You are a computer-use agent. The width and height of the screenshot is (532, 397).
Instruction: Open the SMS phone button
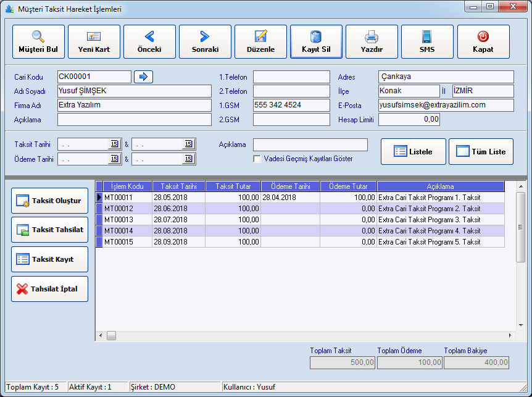pos(427,42)
